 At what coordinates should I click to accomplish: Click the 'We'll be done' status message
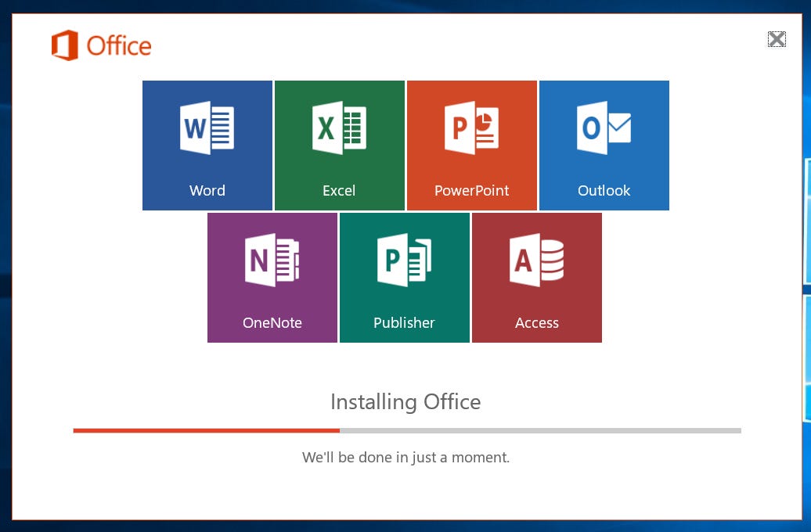pos(406,457)
